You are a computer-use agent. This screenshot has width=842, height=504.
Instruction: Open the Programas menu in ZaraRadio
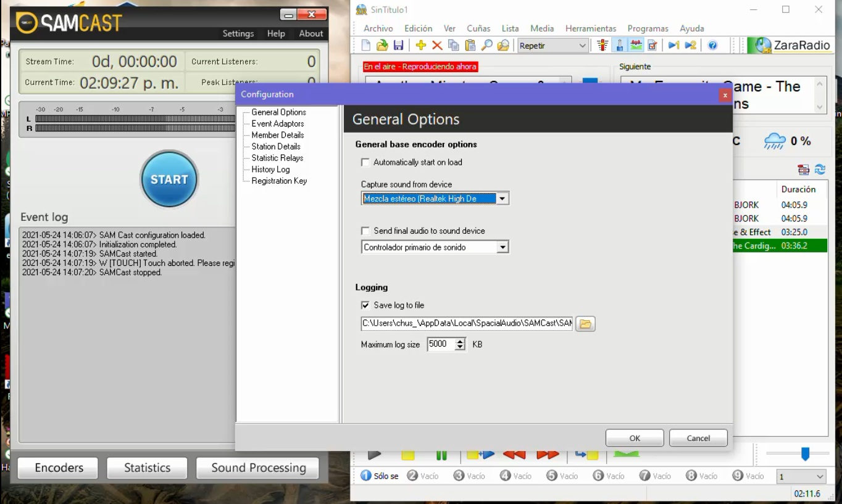coord(648,28)
